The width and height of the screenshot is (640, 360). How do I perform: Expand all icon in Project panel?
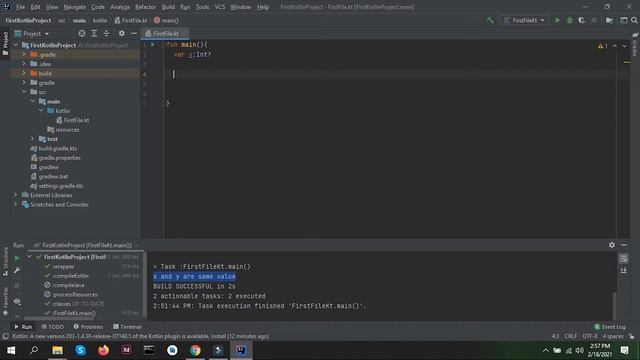pyautogui.click(x=94, y=33)
